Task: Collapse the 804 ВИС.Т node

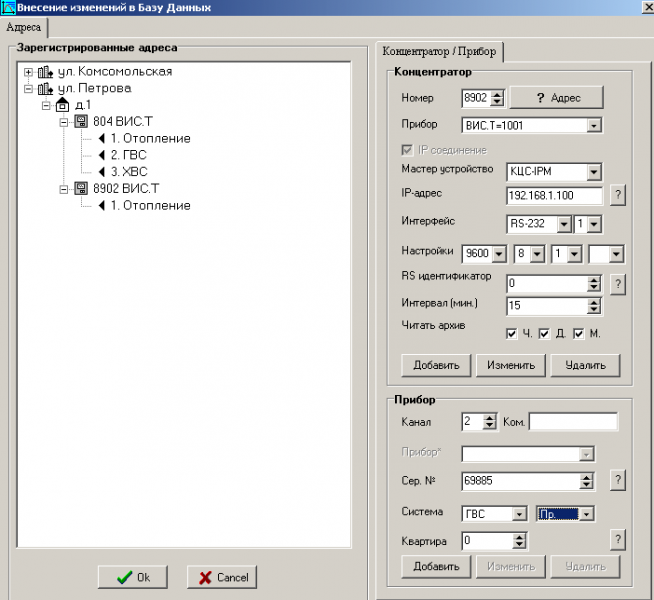Action: click(63, 122)
